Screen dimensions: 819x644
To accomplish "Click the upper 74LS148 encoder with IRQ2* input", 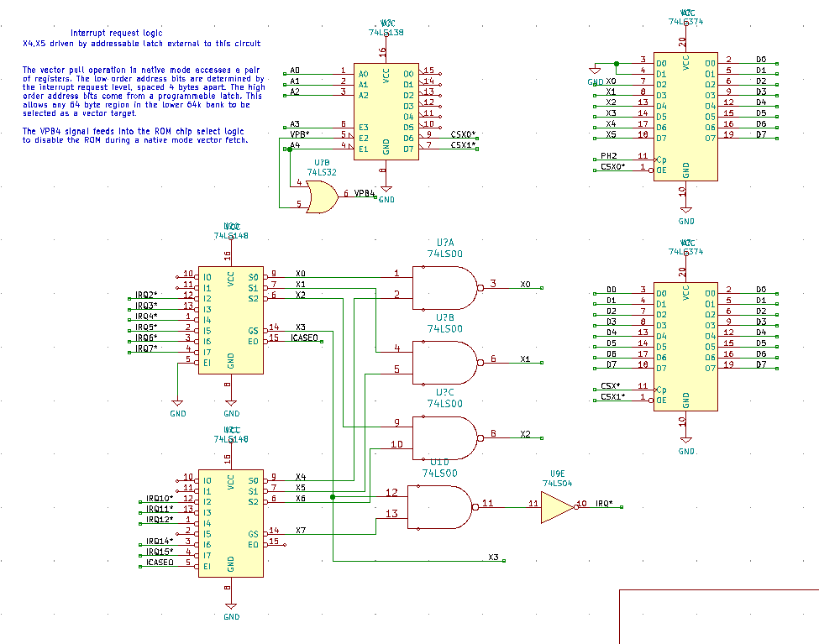I will pyautogui.click(x=231, y=322).
